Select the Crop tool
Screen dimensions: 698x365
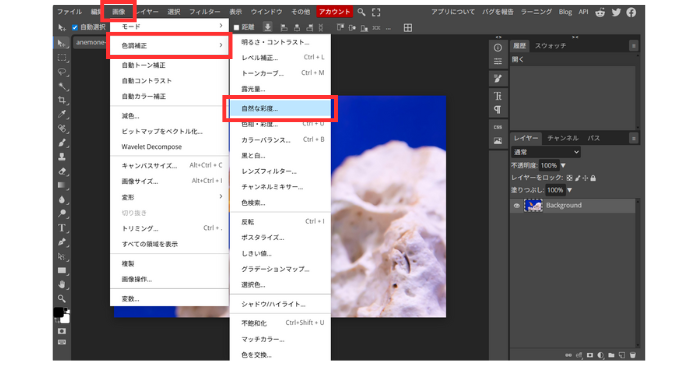[62, 100]
